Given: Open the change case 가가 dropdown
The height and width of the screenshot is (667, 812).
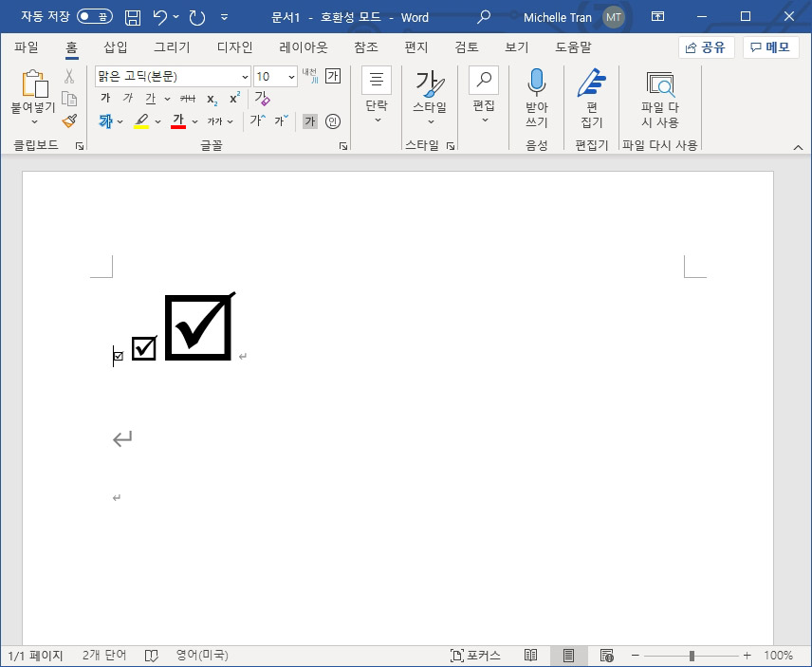Looking at the screenshot, I should [x=220, y=121].
